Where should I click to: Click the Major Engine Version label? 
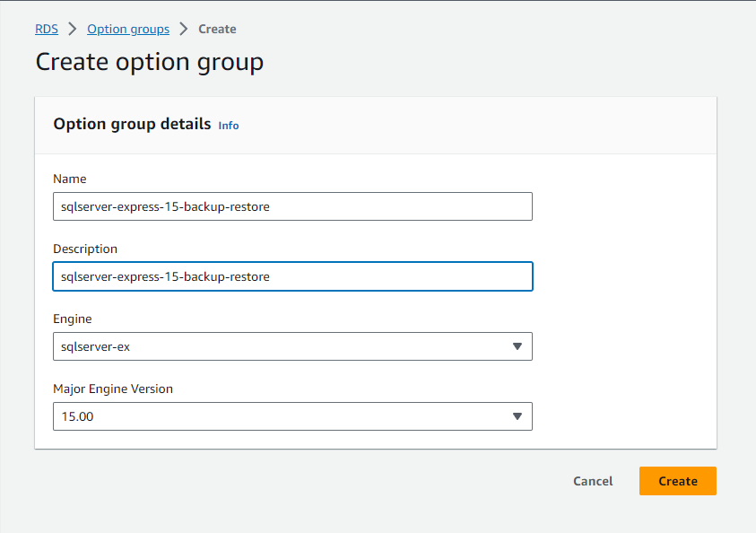[x=113, y=389]
